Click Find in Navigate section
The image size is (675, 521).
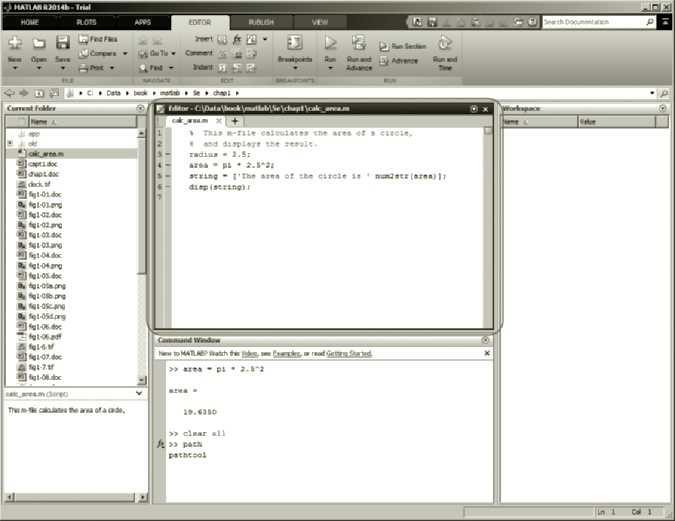click(152, 68)
